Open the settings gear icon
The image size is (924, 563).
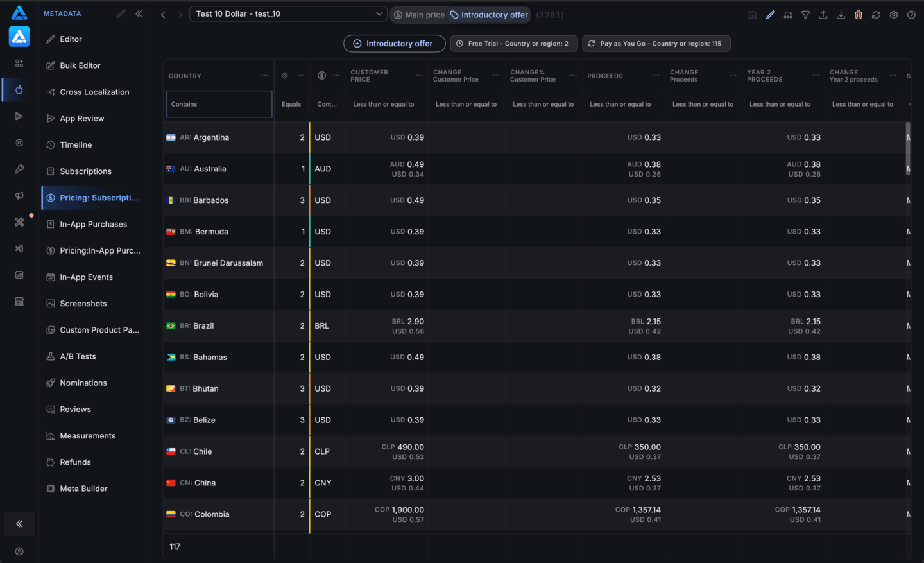(x=894, y=15)
